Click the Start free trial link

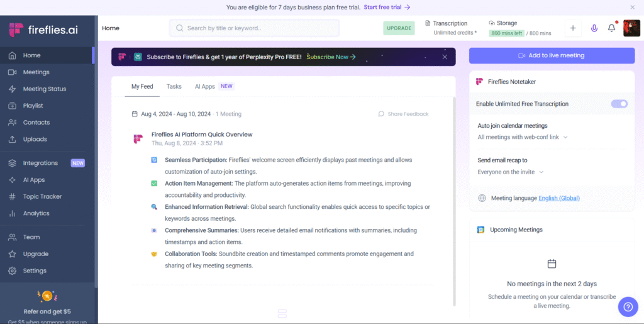[387, 8]
